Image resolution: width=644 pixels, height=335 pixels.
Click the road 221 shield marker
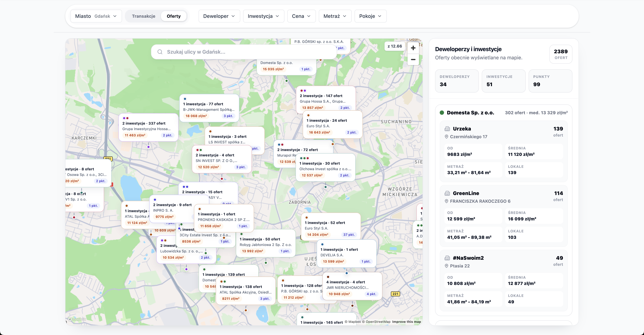point(395,294)
